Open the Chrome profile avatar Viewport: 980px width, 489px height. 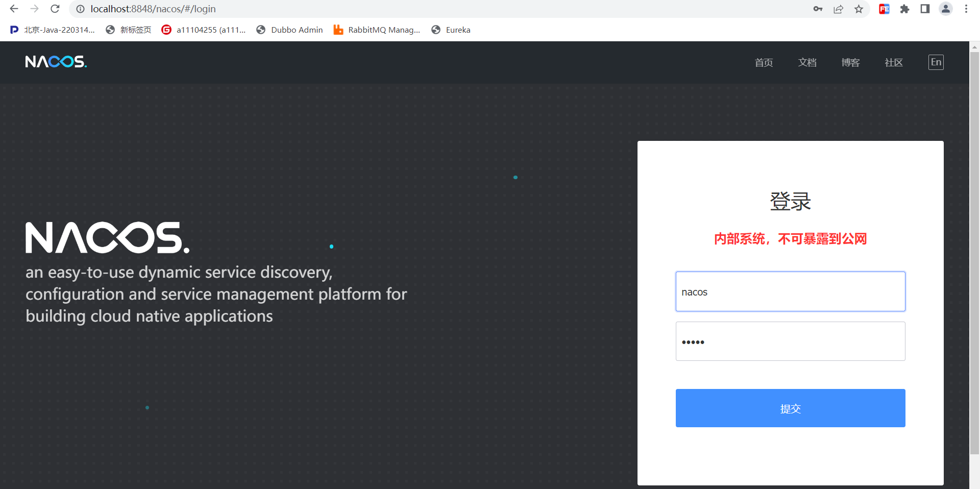946,9
